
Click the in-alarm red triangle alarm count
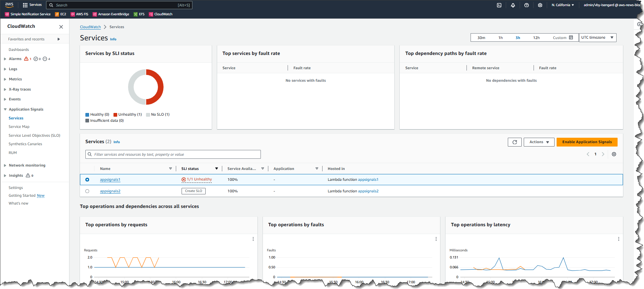(28, 59)
